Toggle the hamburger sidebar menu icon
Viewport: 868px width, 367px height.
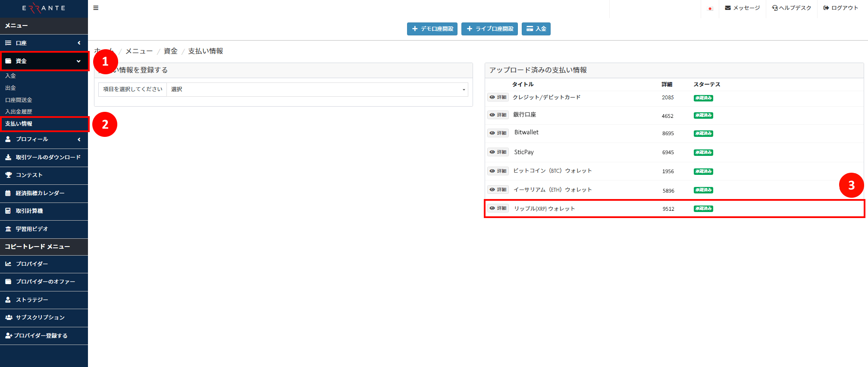96,8
